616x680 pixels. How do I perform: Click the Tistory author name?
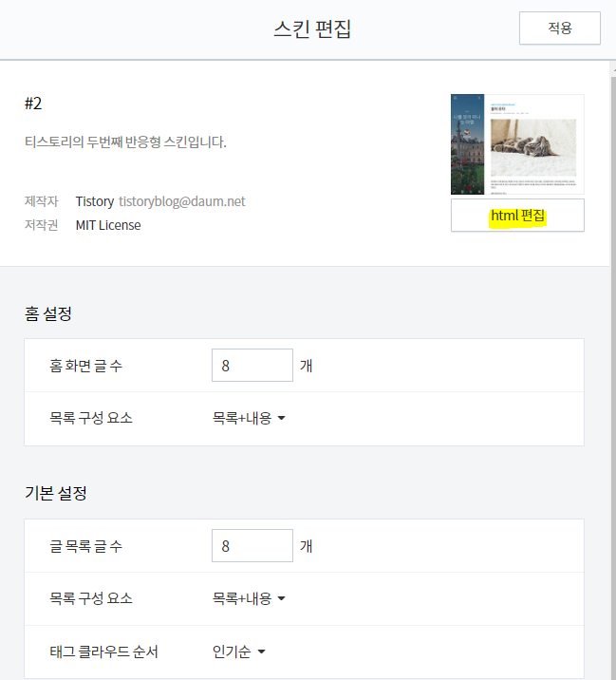click(x=95, y=201)
